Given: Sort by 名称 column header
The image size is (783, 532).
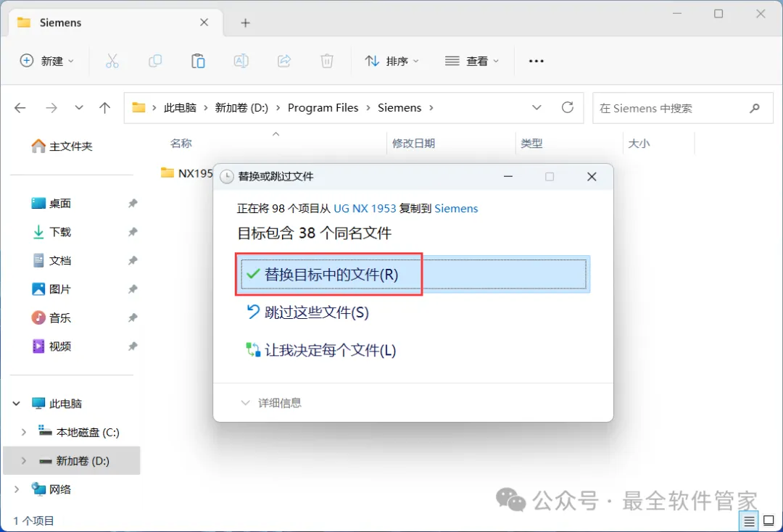Looking at the screenshot, I should coord(181,144).
